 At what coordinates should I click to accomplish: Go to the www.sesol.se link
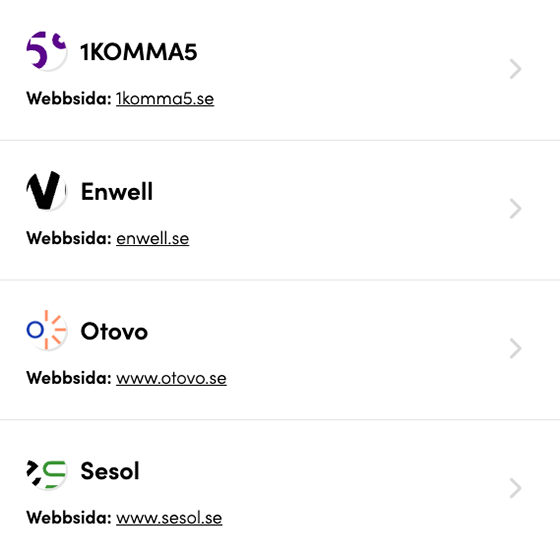click(x=169, y=518)
